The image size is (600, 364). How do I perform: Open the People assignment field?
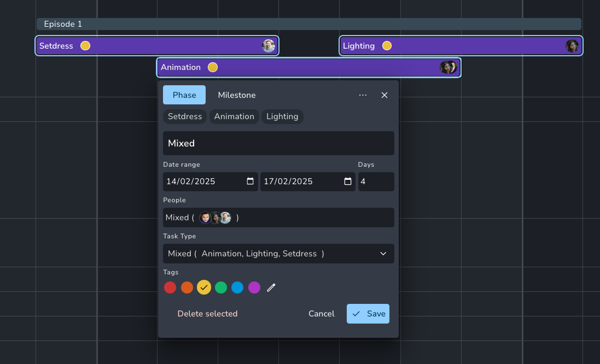pos(278,218)
